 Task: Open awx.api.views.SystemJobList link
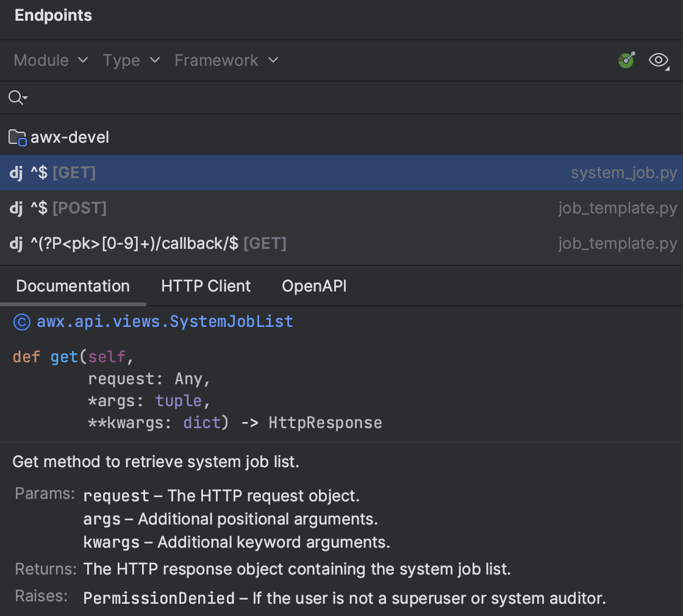point(165,321)
